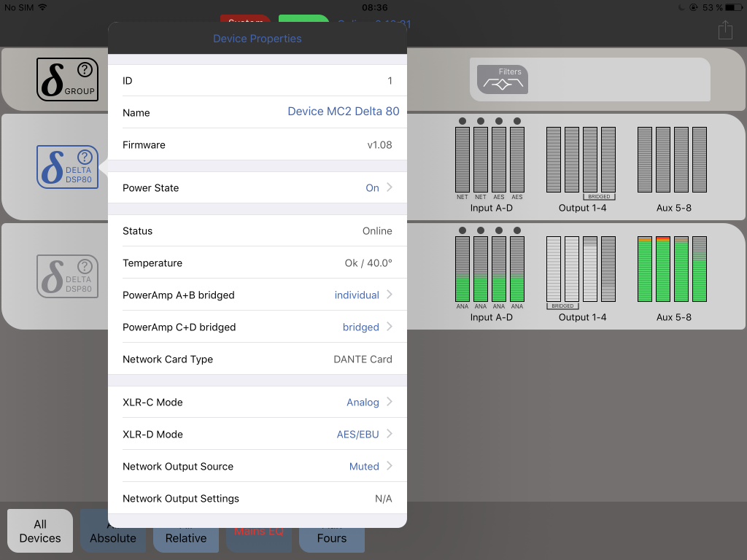Tap the Absolute button at bottom

click(x=113, y=540)
